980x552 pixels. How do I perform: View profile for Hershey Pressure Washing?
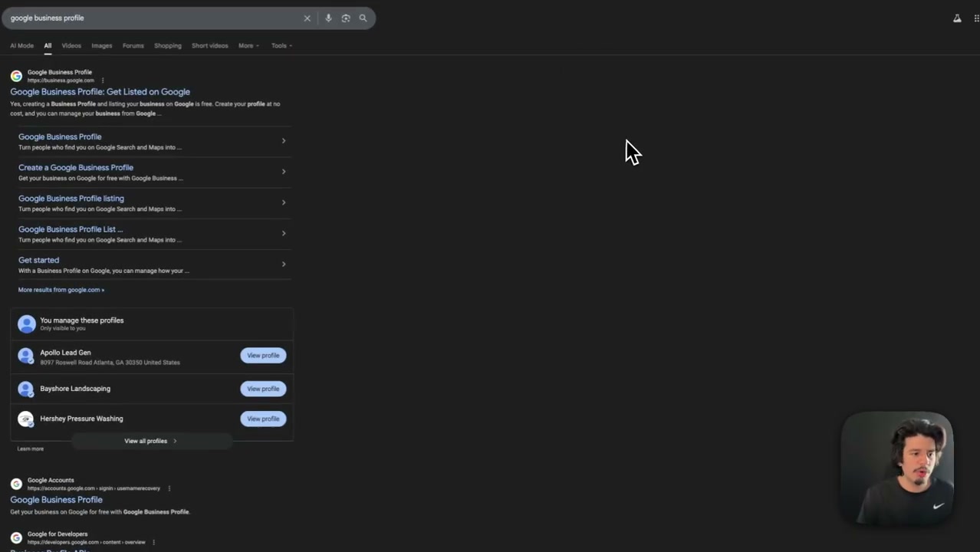[x=263, y=419]
